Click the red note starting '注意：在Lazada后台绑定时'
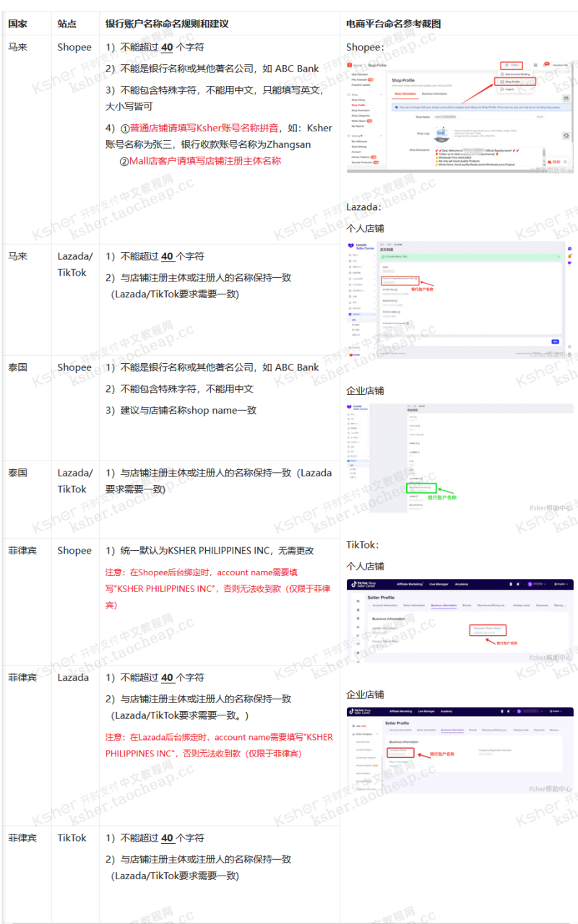The width and height of the screenshot is (578, 924). (x=219, y=745)
